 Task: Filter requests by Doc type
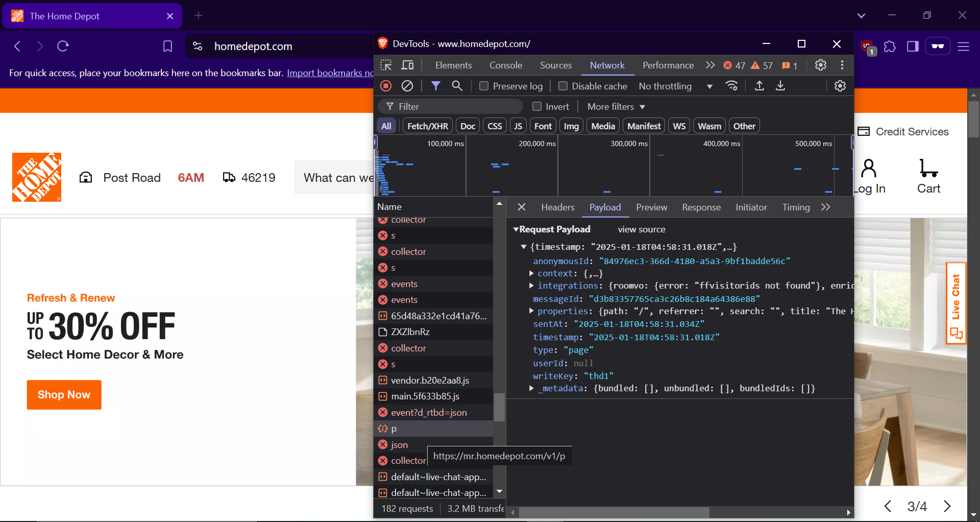click(x=468, y=126)
